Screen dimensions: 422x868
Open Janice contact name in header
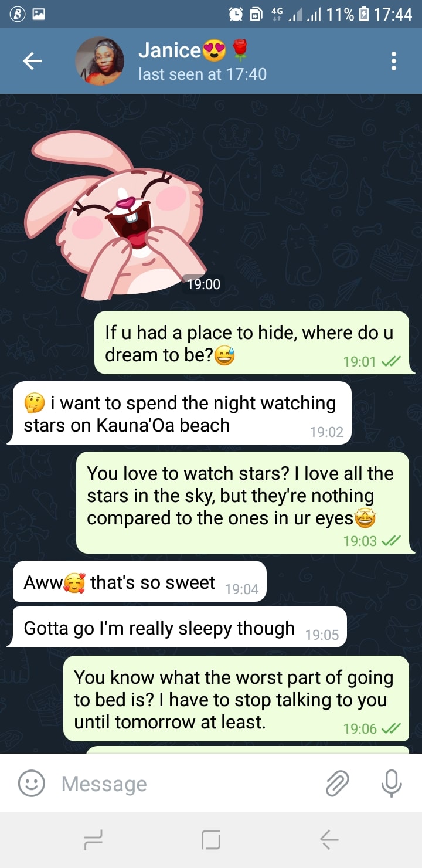pos(193,51)
